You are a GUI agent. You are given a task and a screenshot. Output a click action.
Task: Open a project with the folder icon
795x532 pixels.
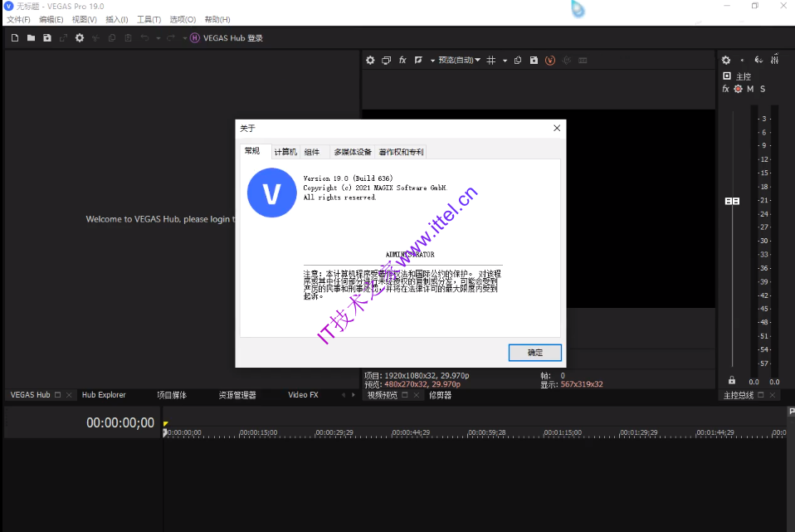[31, 38]
